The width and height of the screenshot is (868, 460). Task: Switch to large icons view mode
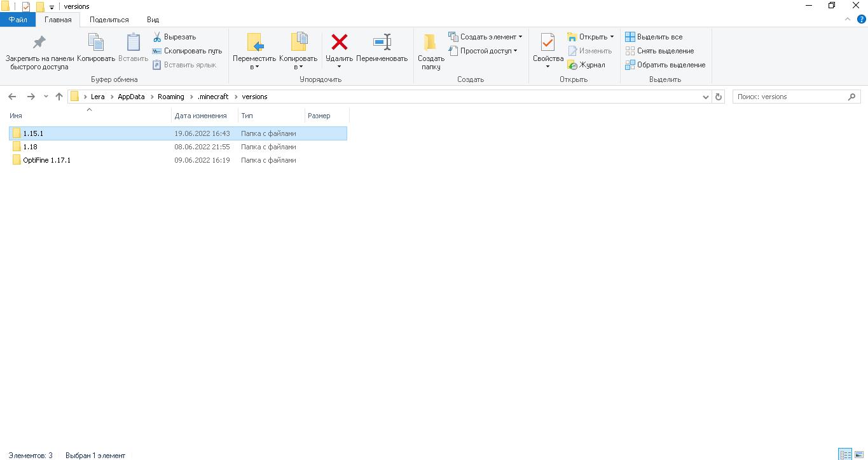[860, 454]
